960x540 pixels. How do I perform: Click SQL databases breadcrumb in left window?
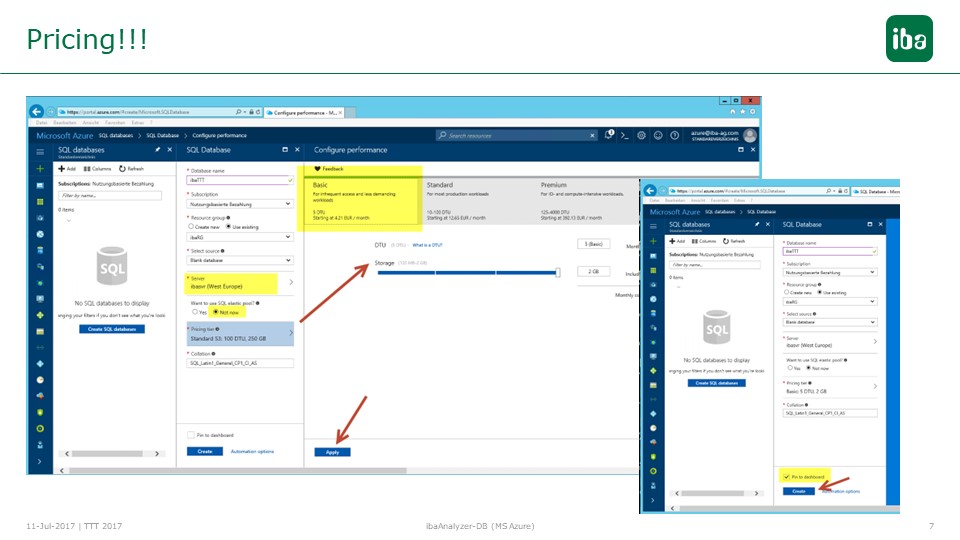coord(116,135)
